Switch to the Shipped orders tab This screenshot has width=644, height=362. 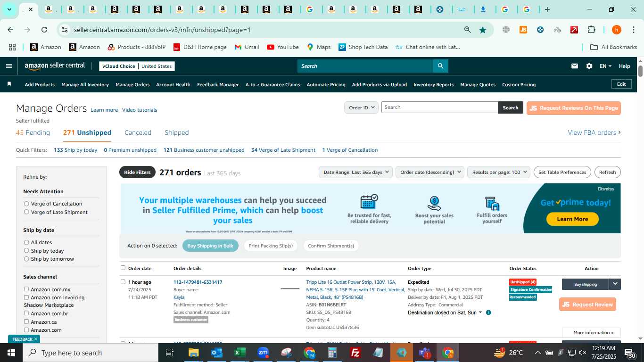[x=177, y=132]
